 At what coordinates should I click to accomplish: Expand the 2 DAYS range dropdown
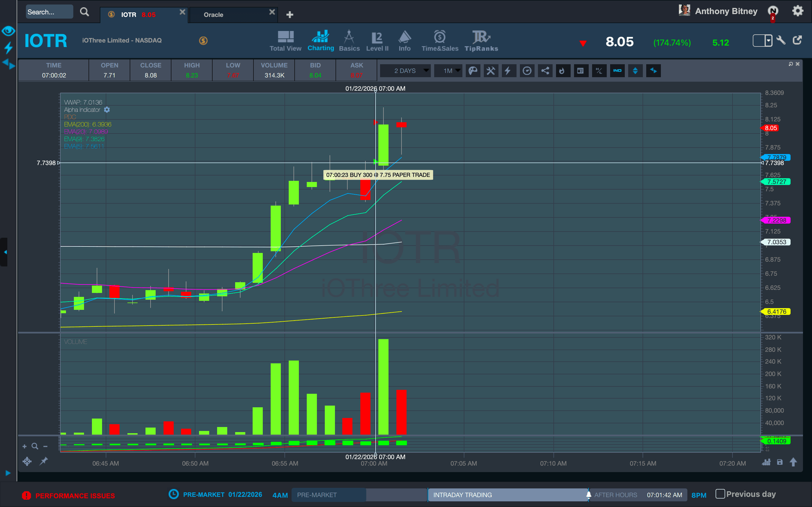click(426, 71)
